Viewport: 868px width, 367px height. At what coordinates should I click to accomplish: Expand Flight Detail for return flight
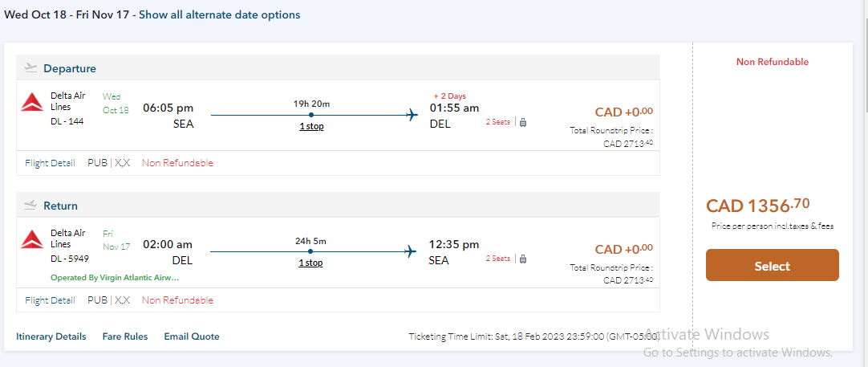(x=50, y=300)
